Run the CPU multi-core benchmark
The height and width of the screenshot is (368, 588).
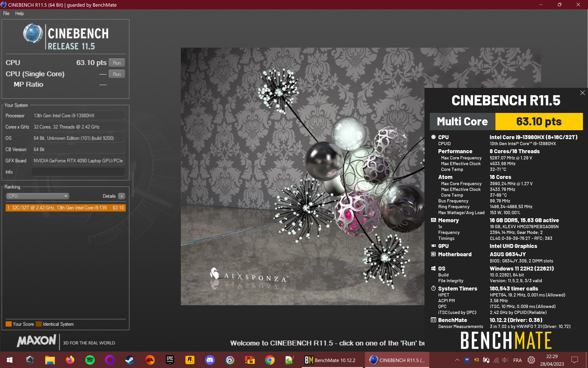tap(117, 63)
